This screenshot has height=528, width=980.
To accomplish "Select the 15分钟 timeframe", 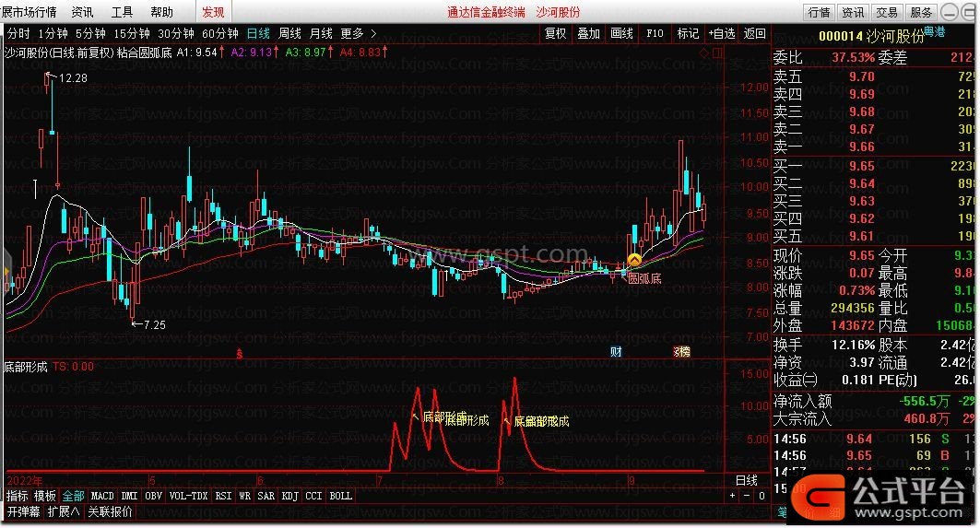I will (132, 33).
